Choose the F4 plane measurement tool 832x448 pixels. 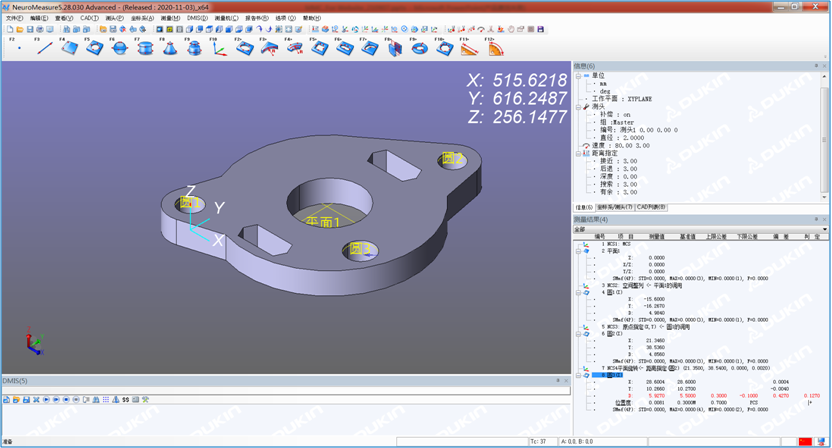coord(69,47)
